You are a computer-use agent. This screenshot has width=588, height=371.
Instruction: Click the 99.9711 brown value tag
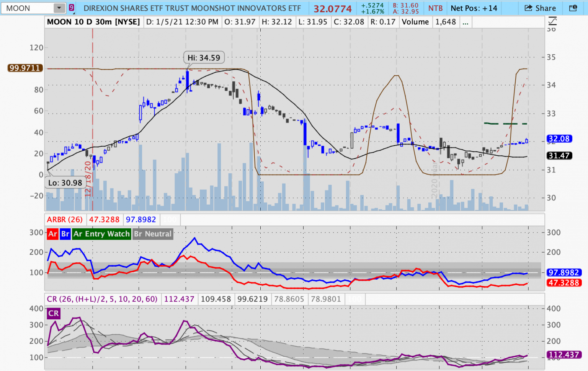[24, 68]
